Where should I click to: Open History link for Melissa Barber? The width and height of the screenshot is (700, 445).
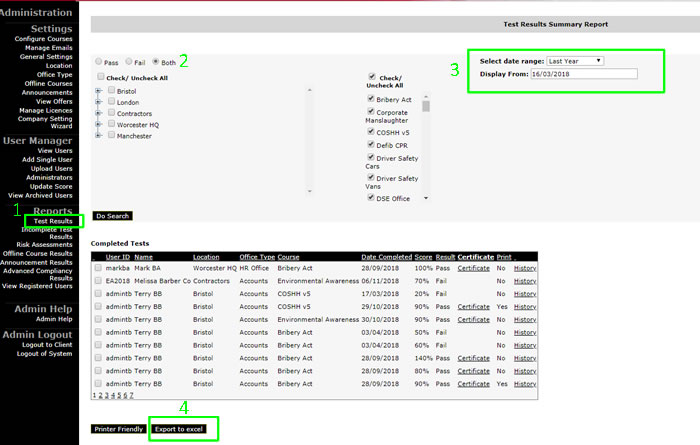click(x=525, y=281)
